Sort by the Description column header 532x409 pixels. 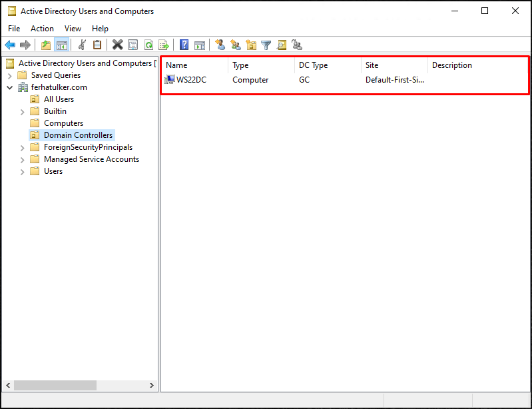(x=477, y=65)
